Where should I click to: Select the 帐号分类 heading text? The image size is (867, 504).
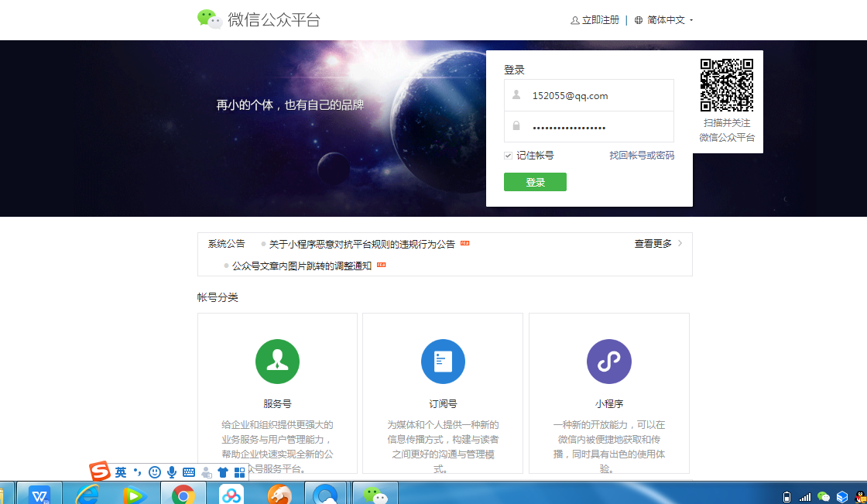(218, 297)
